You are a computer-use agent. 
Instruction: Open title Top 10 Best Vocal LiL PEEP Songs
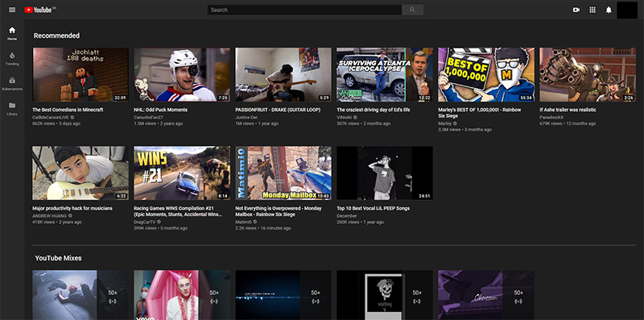point(373,209)
